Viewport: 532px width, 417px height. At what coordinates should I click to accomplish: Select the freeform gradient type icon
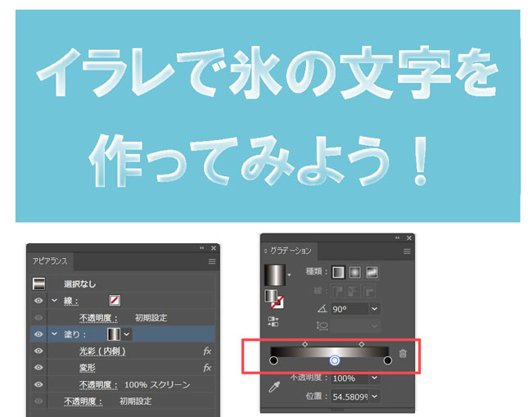tap(372, 272)
